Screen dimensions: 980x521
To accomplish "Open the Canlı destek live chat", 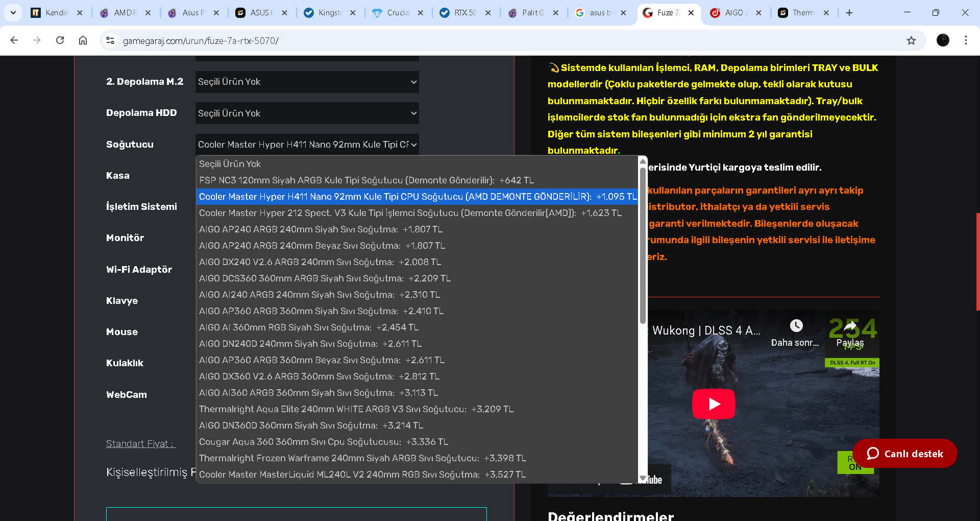I will tap(904, 454).
